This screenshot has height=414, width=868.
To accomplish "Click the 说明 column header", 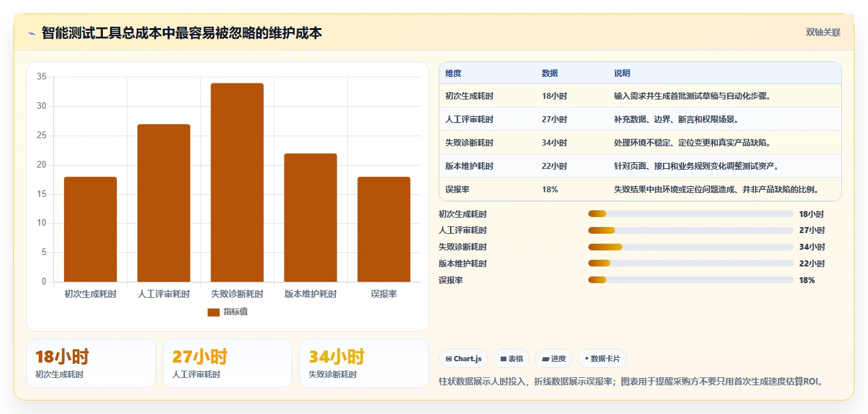I will pyautogui.click(x=622, y=73).
